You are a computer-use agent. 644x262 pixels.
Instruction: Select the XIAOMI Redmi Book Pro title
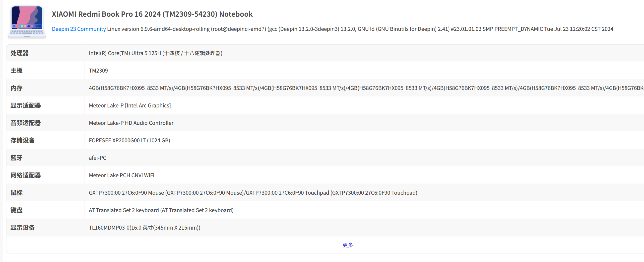152,14
